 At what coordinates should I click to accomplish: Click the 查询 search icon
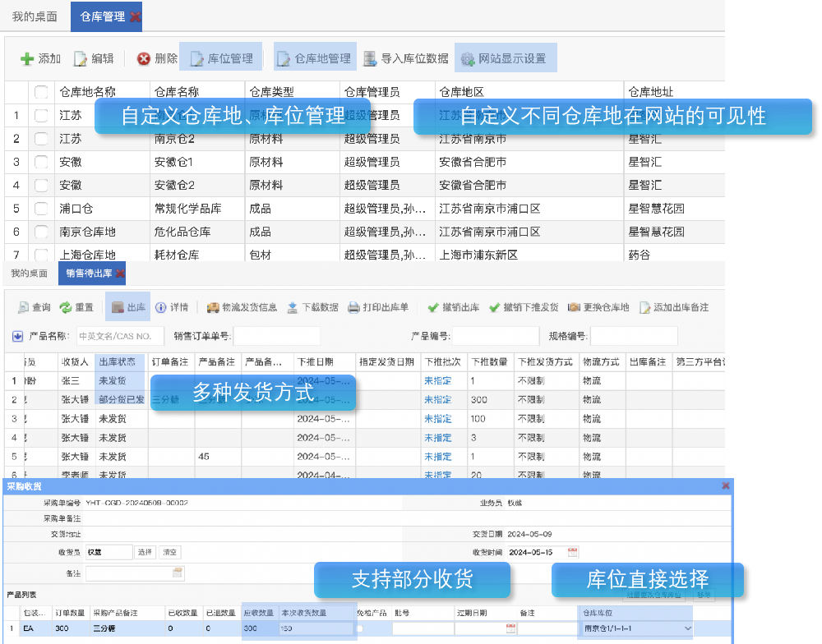point(23,307)
